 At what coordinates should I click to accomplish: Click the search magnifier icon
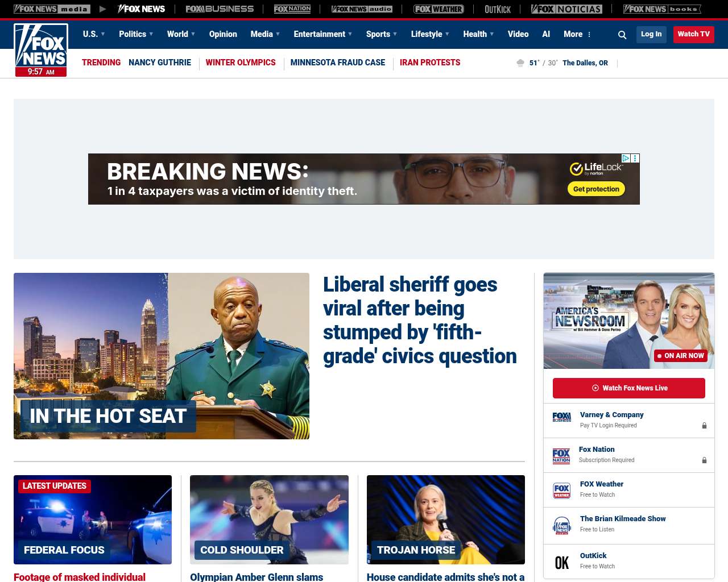point(622,35)
